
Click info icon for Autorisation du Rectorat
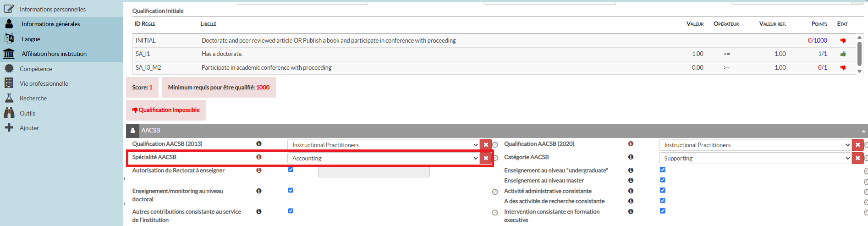coord(259,171)
